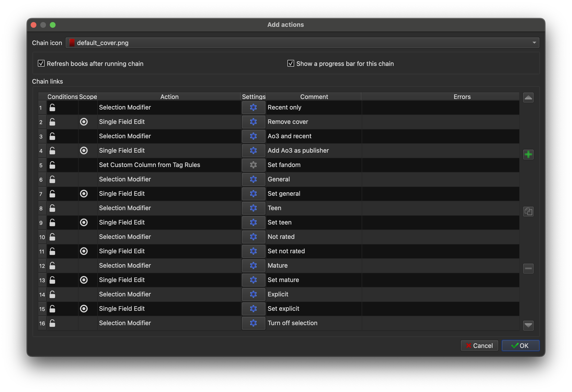This screenshot has width=572, height=392.
Task: Click the conditions lock icon in row 5
Action: pos(52,165)
